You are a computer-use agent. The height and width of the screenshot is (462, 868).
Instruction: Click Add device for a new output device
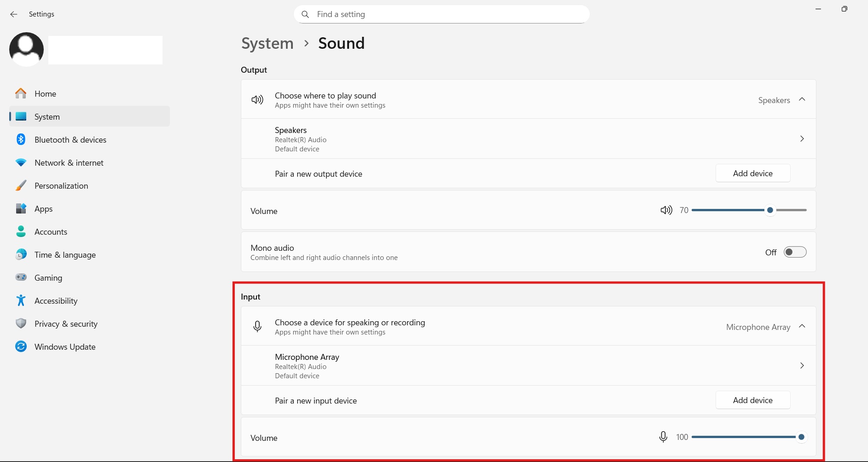tap(752, 173)
